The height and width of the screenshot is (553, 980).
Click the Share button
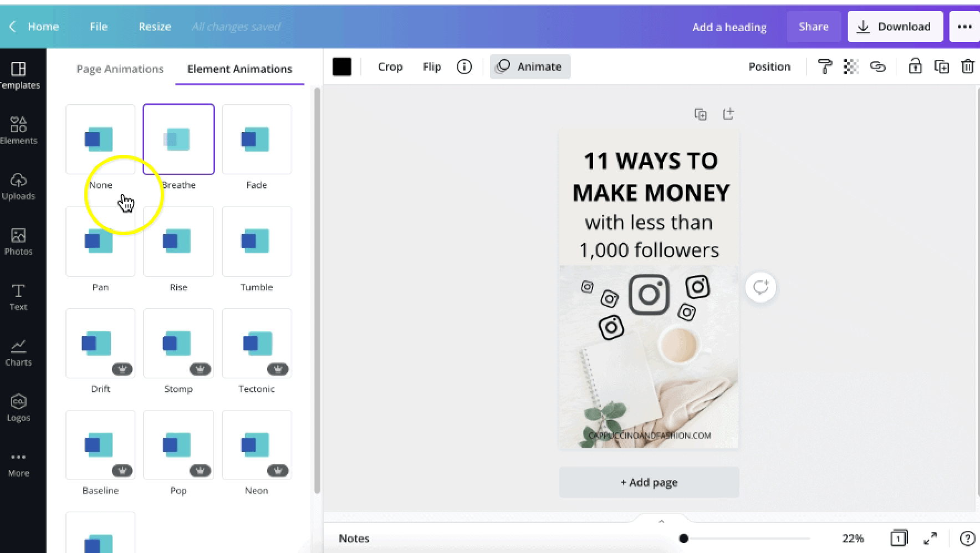tap(813, 27)
